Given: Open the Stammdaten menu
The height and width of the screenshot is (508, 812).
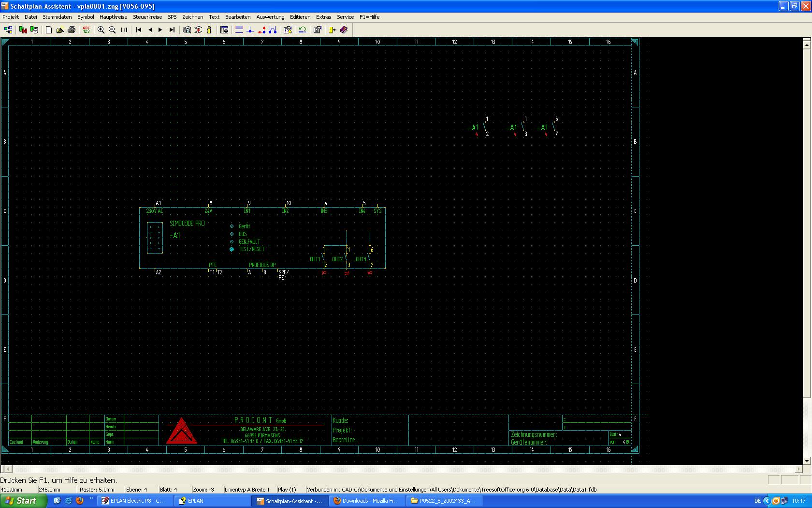Looking at the screenshot, I should click(x=57, y=17).
